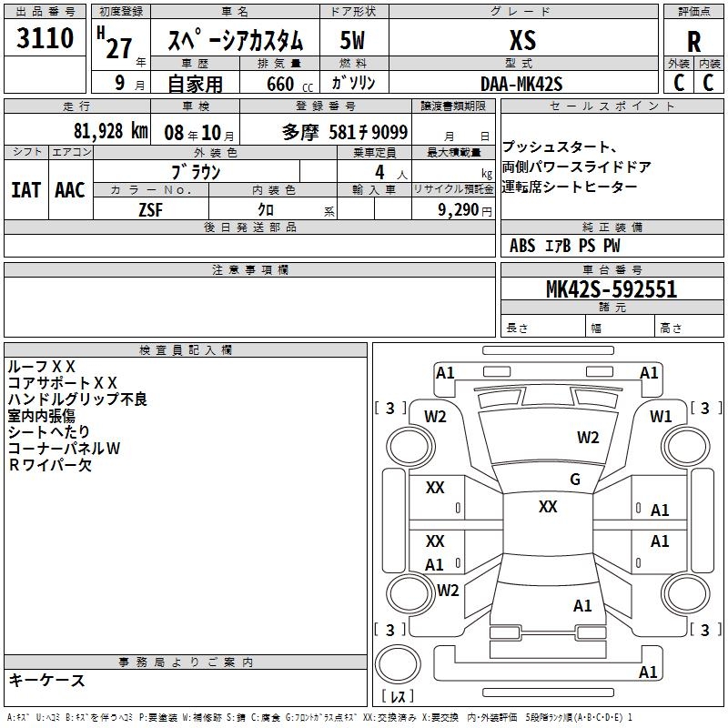
Task: Click the shift type IAT
Action: [x=25, y=190]
